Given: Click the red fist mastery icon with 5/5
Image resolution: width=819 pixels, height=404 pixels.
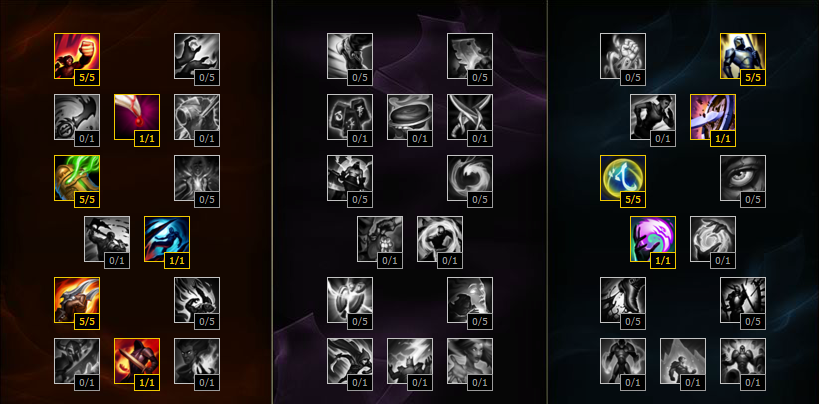Looking at the screenshot, I should click(77, 56).
